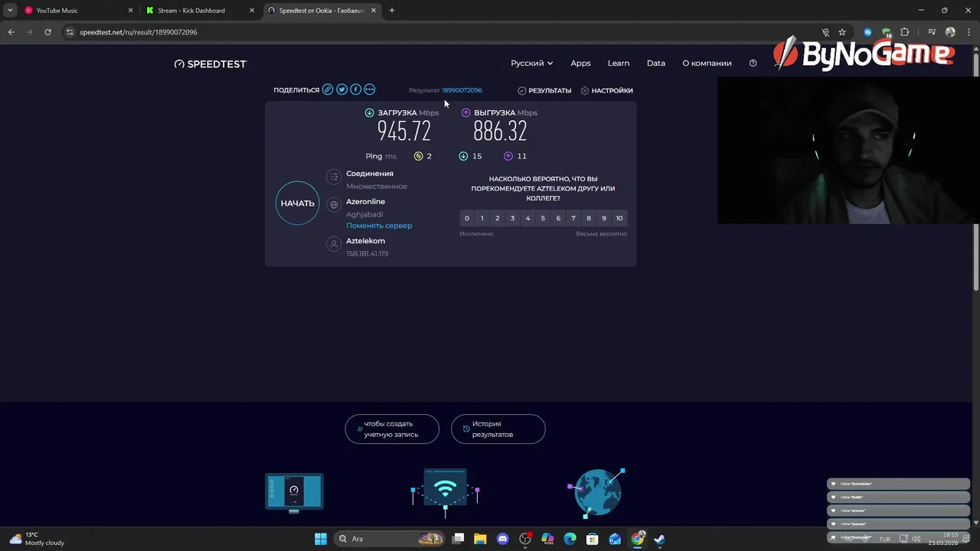Open the РЕЗУЛЬТАТЫ results page
Viewport: 980px width, 551px height.
pos(544,90)
